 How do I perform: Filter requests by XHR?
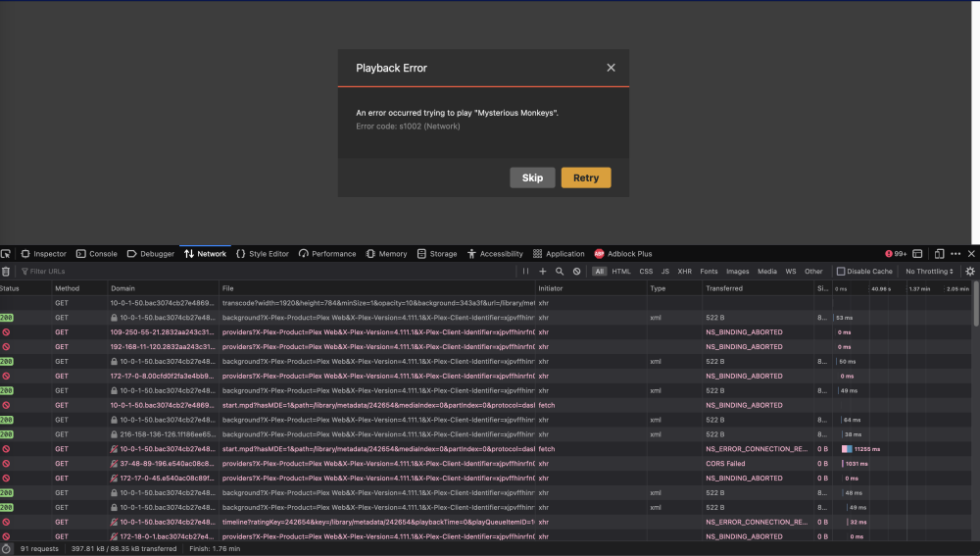[684, 272]
